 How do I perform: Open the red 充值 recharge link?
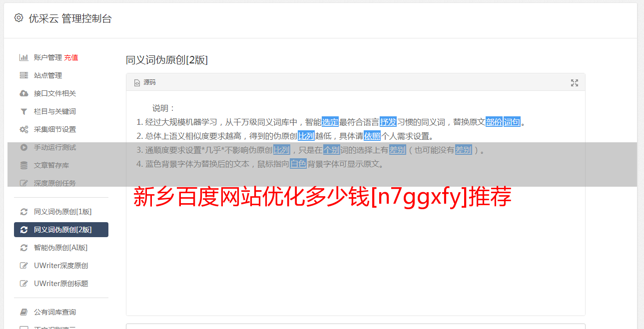71,57
